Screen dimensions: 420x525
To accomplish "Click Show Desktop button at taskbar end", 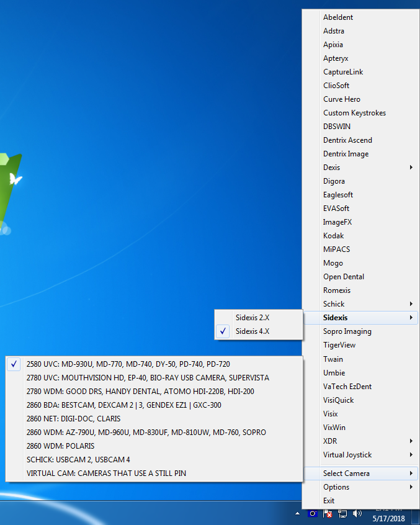I will click(x=416, y=516).
